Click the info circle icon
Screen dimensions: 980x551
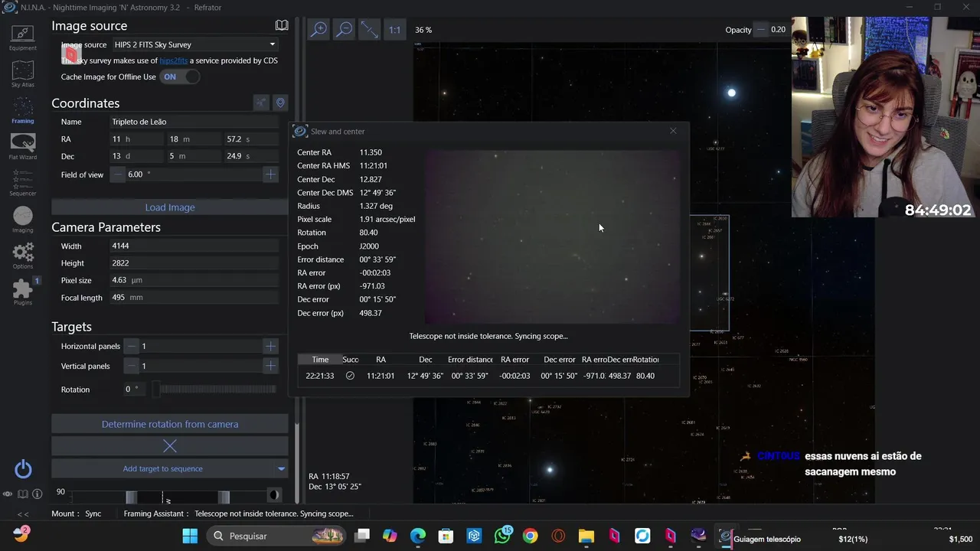[37, 494]
